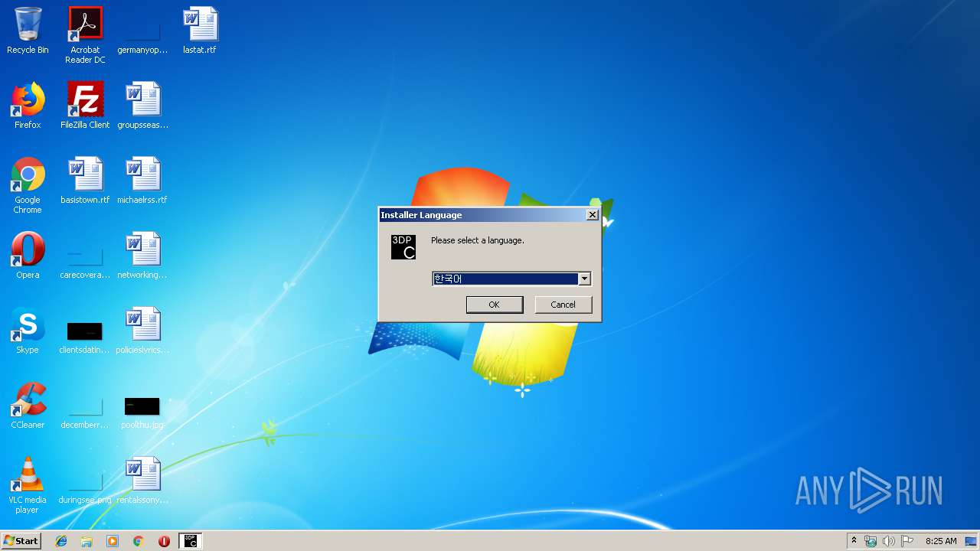Screen dimensions: 980x551
Task: Launch Google Chrome from desktop
Action: tap(28, 186)
